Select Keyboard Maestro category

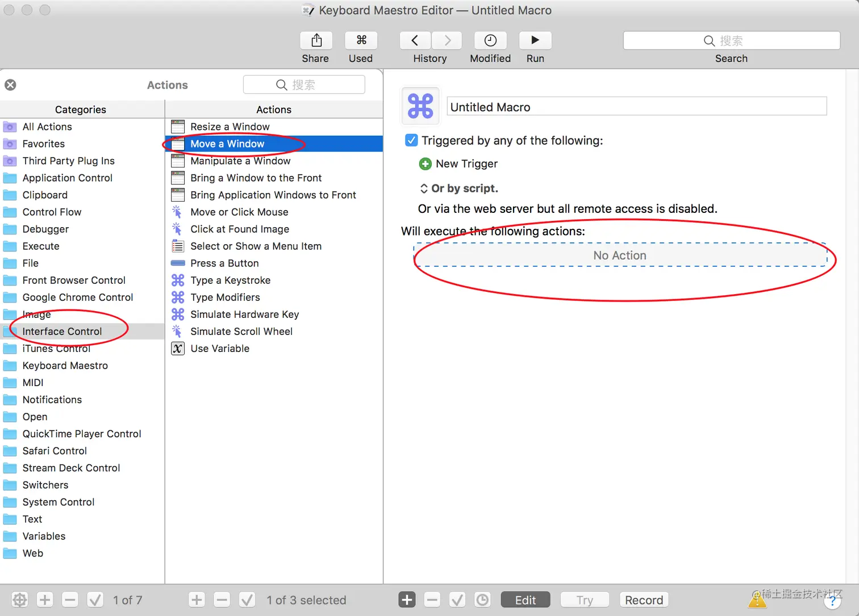82,366
